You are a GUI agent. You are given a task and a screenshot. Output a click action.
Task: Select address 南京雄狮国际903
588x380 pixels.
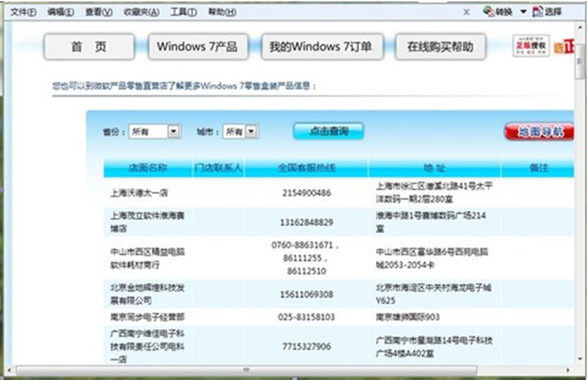[x=408, y=317]
